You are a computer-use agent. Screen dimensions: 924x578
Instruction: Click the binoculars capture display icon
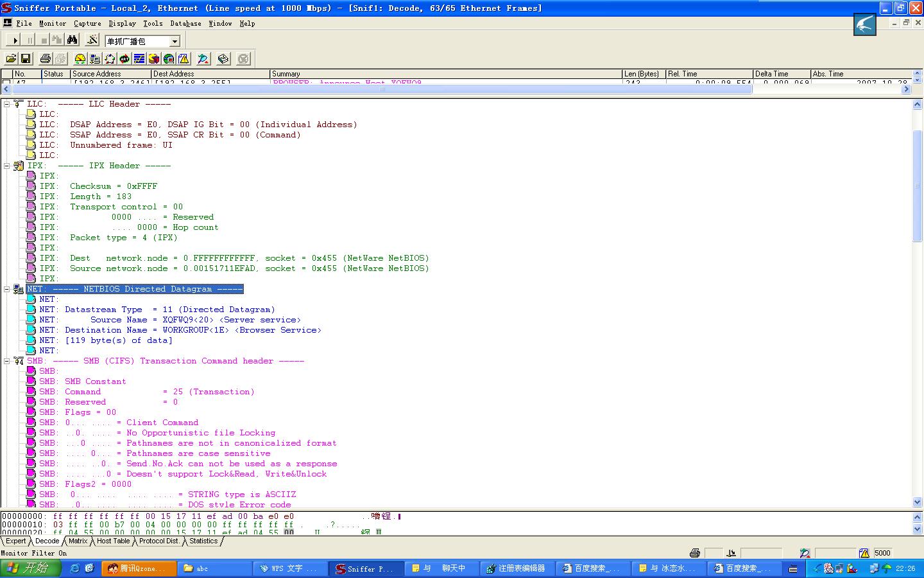point(73,40)
